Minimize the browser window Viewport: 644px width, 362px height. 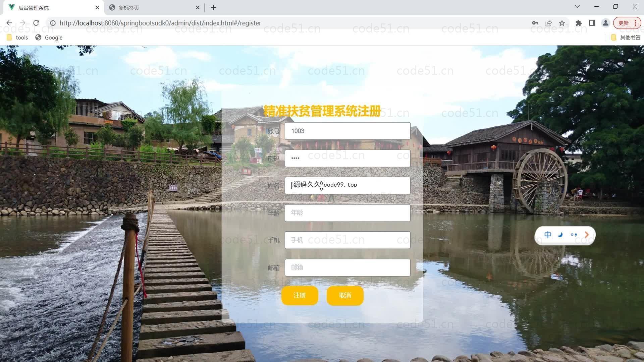pos(596,7)
